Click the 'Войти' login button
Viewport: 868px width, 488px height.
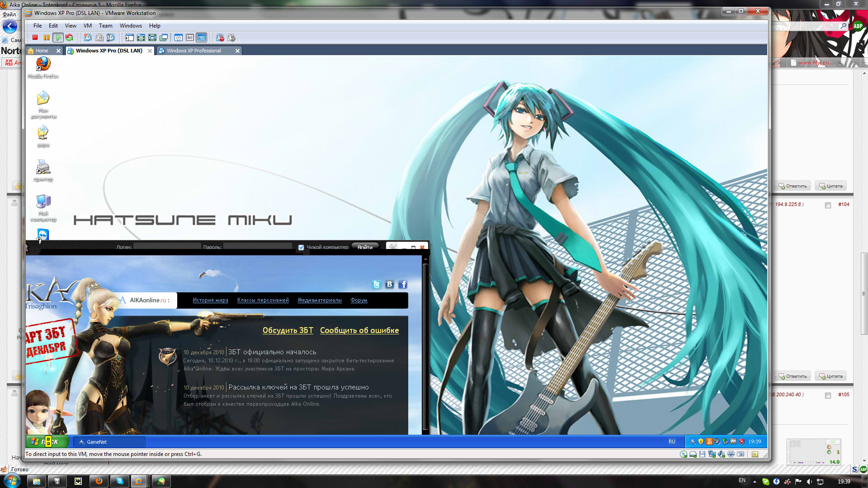click(x=365, y=247)
